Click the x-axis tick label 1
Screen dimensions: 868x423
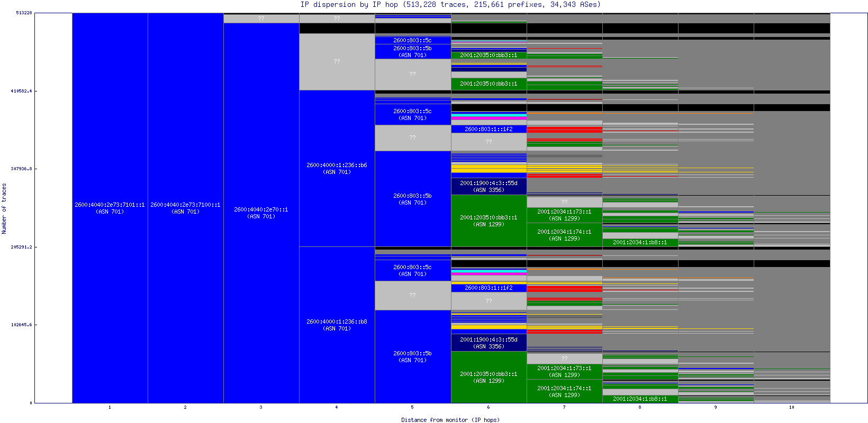tap(110, 407)
